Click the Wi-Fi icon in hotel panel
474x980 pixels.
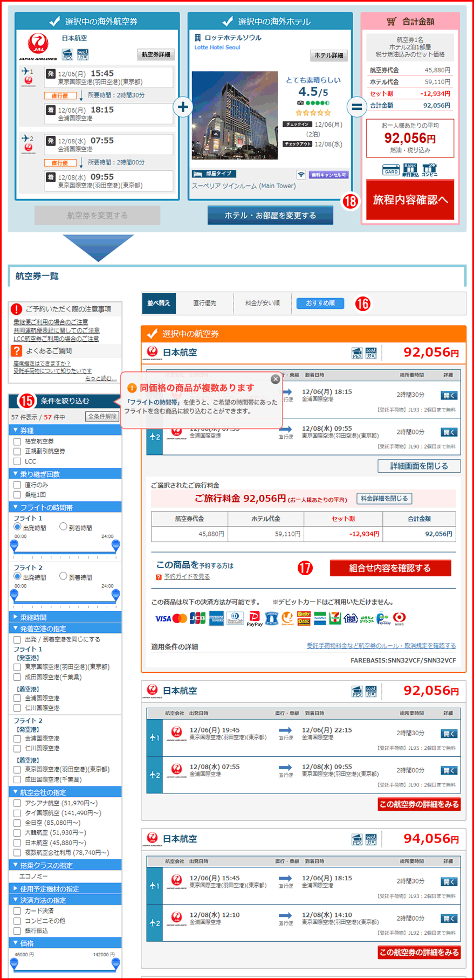(301, 175)
